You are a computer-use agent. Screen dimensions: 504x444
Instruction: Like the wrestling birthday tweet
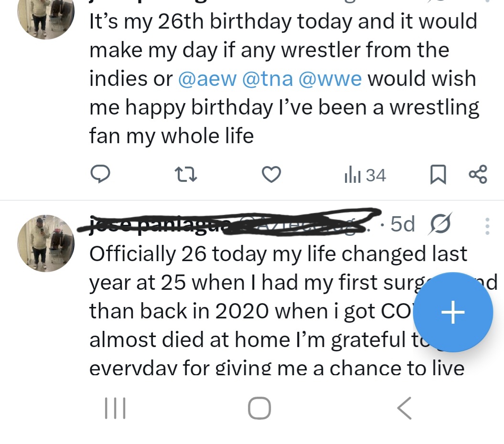point(272,175)
